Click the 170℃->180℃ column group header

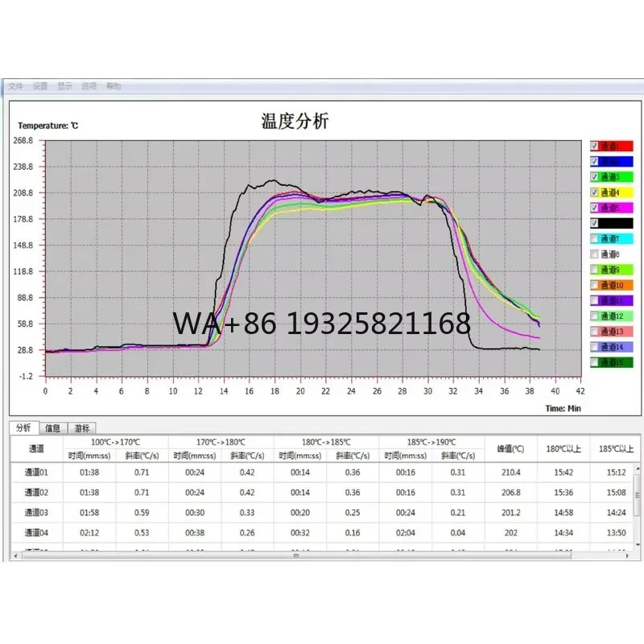[221, 442]
